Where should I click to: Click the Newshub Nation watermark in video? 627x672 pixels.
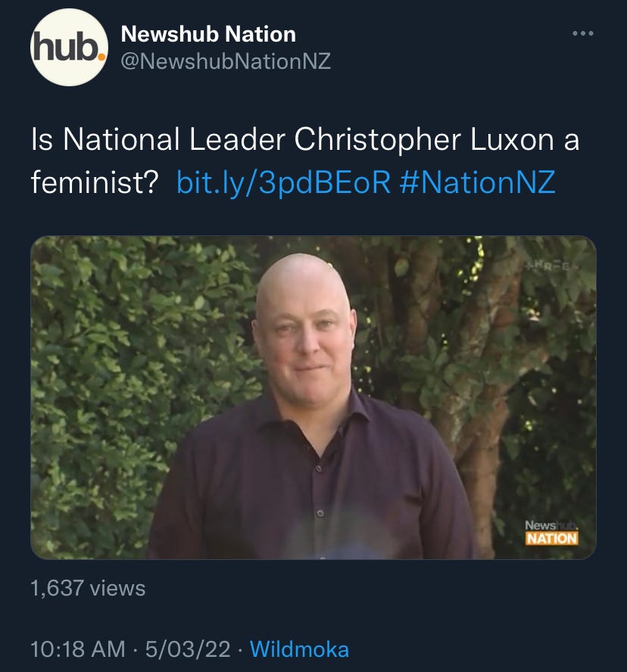coord(552,533)
